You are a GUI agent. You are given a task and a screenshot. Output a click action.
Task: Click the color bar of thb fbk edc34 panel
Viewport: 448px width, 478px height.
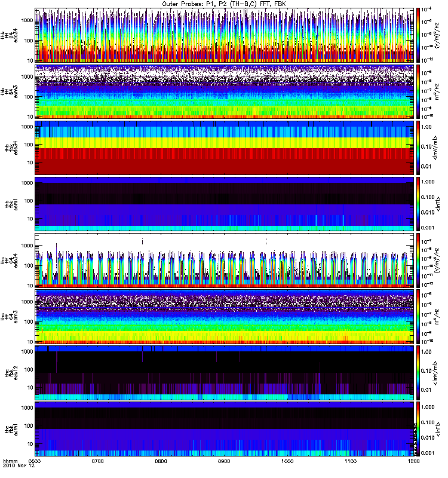pos(418,148)
